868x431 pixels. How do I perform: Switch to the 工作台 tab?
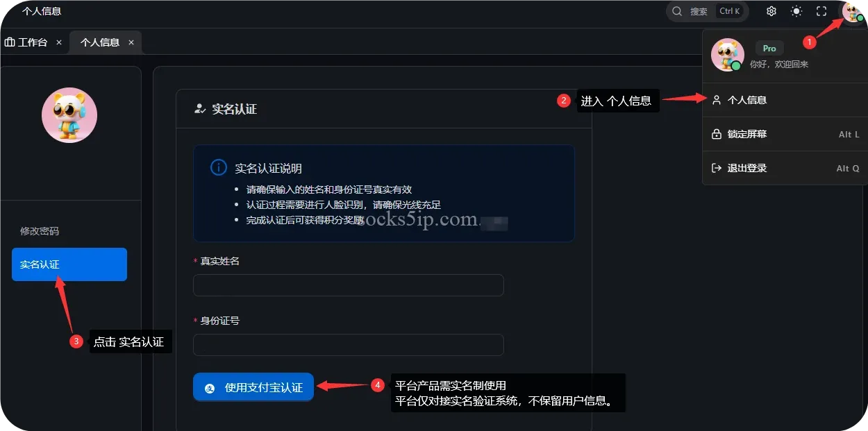pos(33,42)
